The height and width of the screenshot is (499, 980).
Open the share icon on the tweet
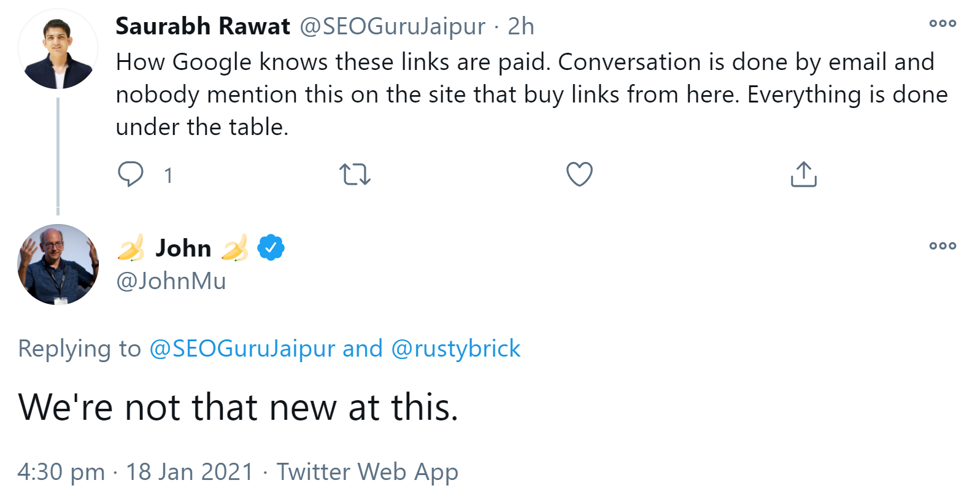(803, 174)
